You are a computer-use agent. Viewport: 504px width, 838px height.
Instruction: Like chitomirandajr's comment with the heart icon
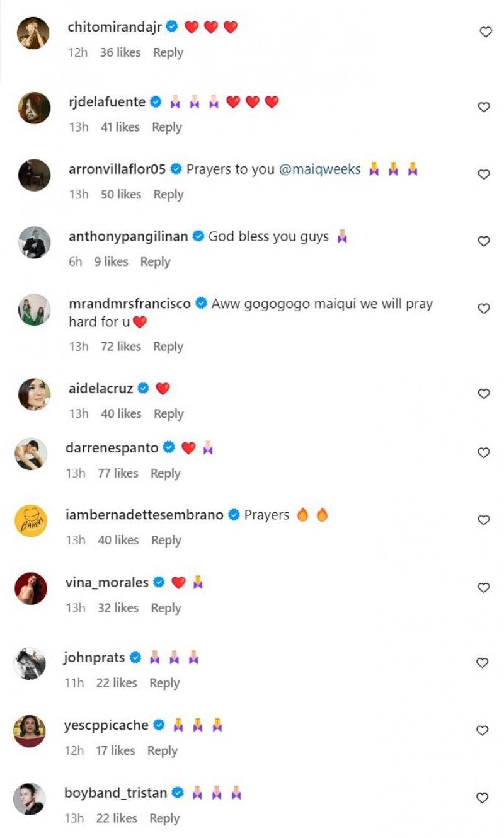[486, 32]
